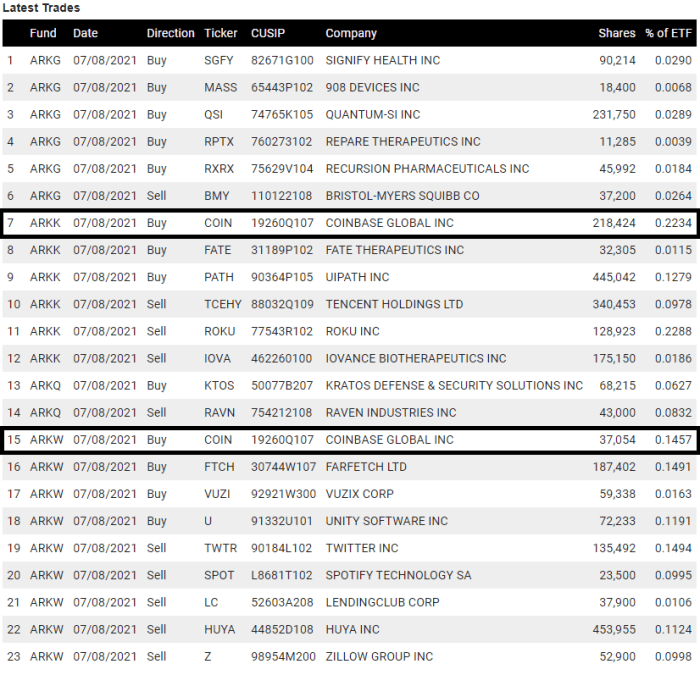Click the RXRX ticker cell
The width and height of the screenshot is (700, 675).
219,169
